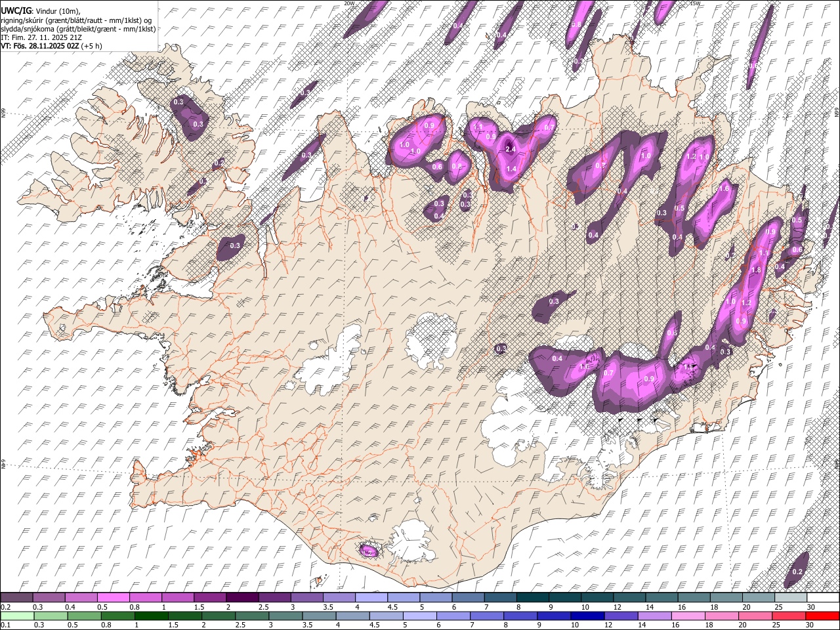Select the bright pink 0.5 swatch in upper legend row
This screenshot has width=840, height=630.
coord(114,597)
